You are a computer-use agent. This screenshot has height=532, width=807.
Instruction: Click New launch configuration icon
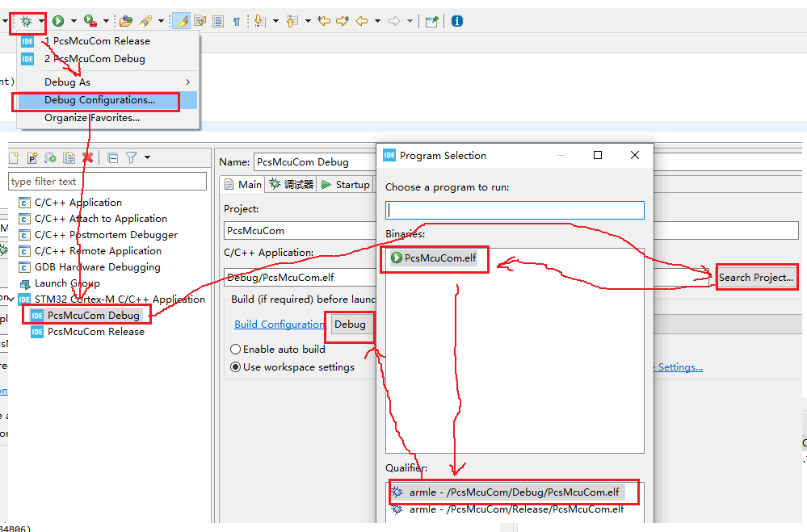pos(14,157)
